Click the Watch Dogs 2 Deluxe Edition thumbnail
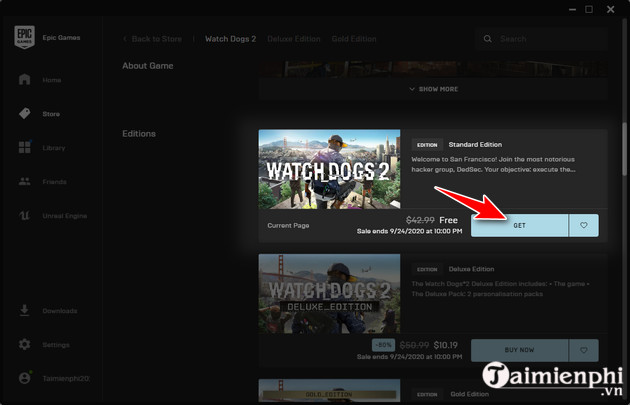The width and height of the screenshot is (630, 405). [329, 294]
